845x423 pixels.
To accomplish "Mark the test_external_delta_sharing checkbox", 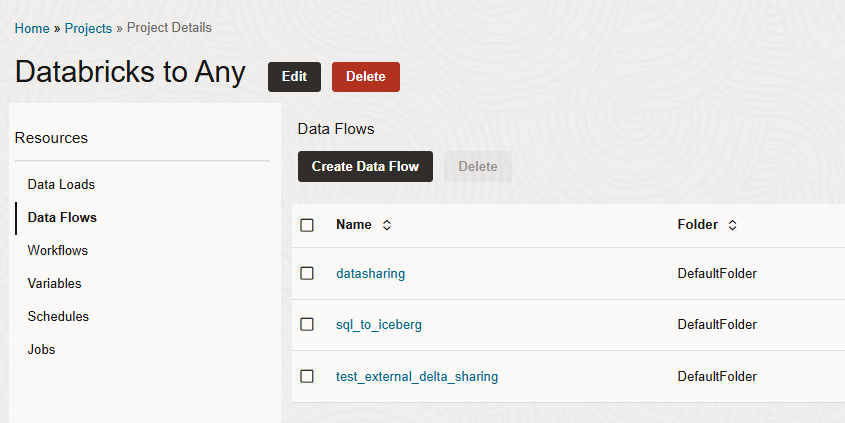I will click(x=307, y=376).
